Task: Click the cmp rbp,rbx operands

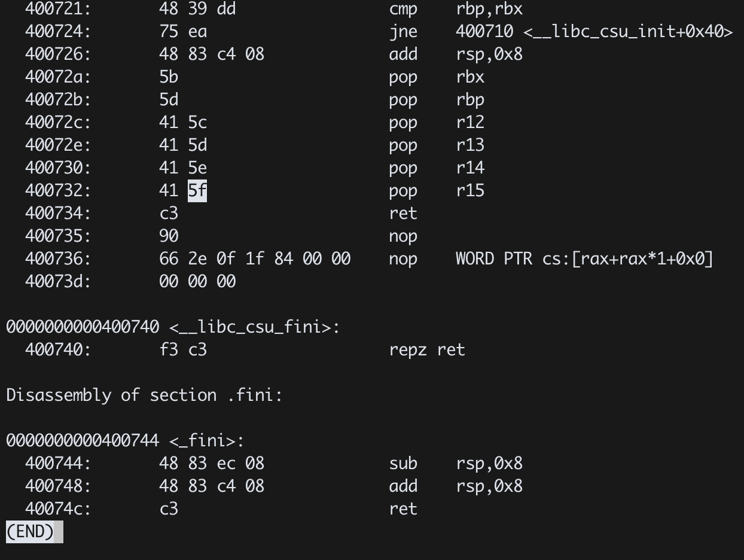Action: pyautogui.click(x=489, y=9)
